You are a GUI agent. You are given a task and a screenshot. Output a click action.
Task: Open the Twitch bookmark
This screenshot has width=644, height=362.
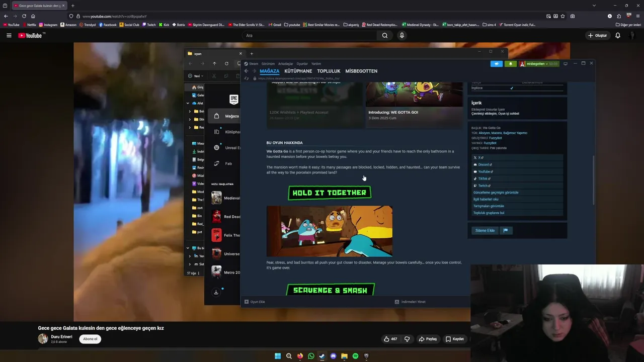149,25
